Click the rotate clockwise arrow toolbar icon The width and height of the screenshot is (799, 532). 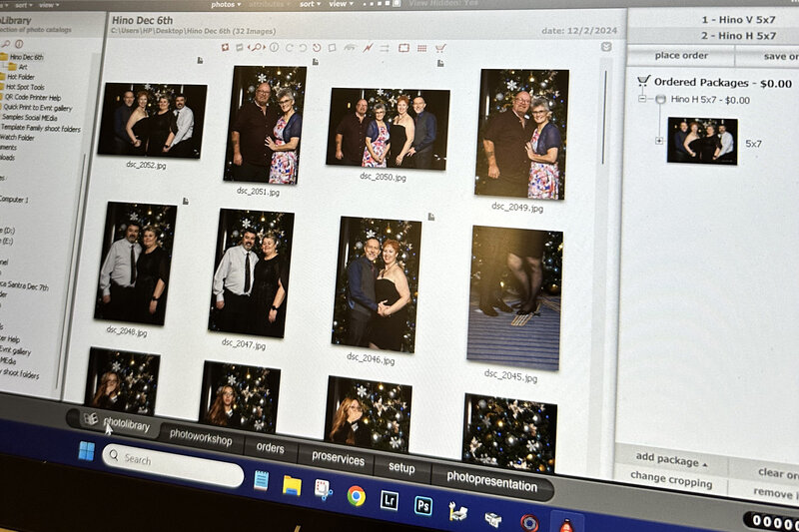point(290,47)
